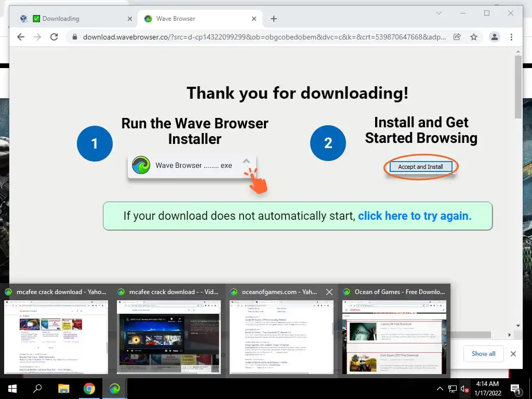This screenshot has width=532, height=399.
Task: Open a new browser tab
Action: pos(274,19)
